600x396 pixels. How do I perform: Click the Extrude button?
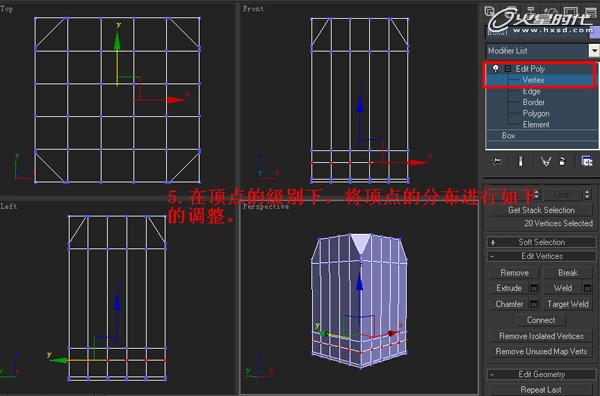click(x=509, y=288)
